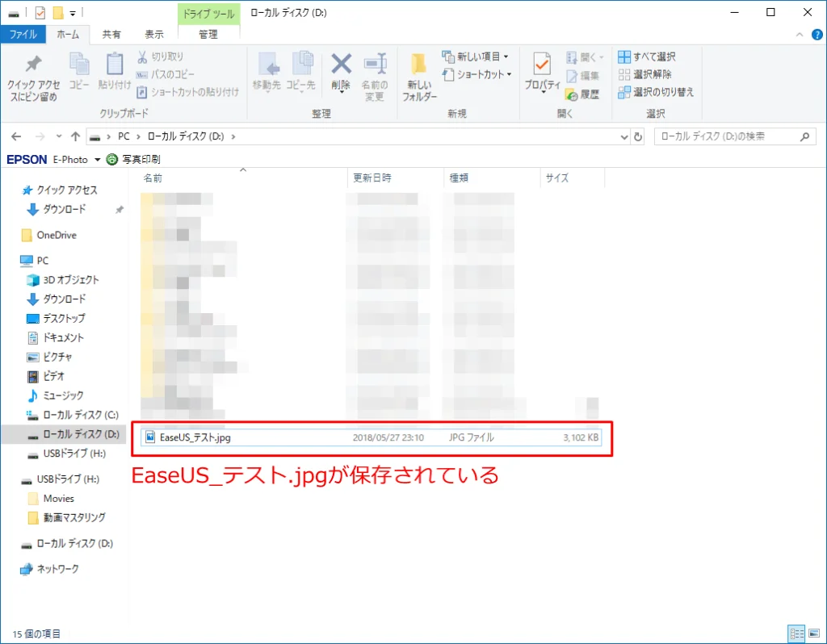Switch to the 表示 (View) ribbon tab
Image resolution: width=827 pixels, height=644 pixels.
tap(153, 34)
